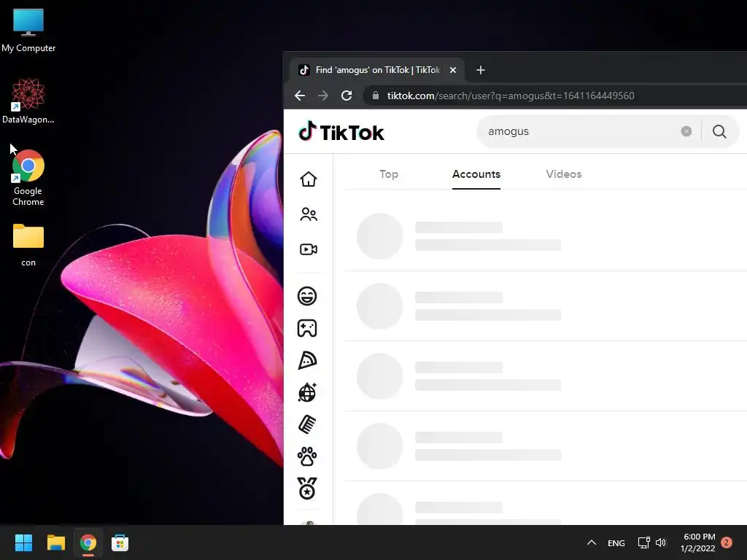
Task: Open the Windows Start menu
Action: tap(23, 542)
